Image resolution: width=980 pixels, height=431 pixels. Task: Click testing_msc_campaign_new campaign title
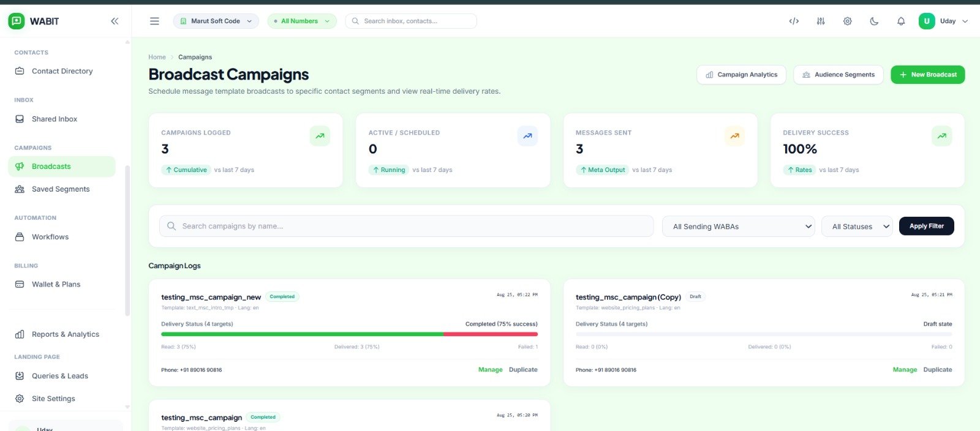coord(211,297)
